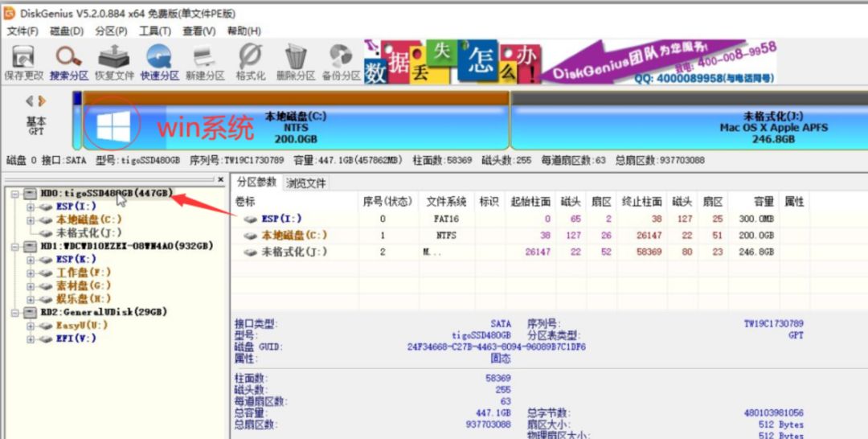Open the 工具(T) menu
The height and width of the screenshot is (439, 868).
(x=155, y=31)
